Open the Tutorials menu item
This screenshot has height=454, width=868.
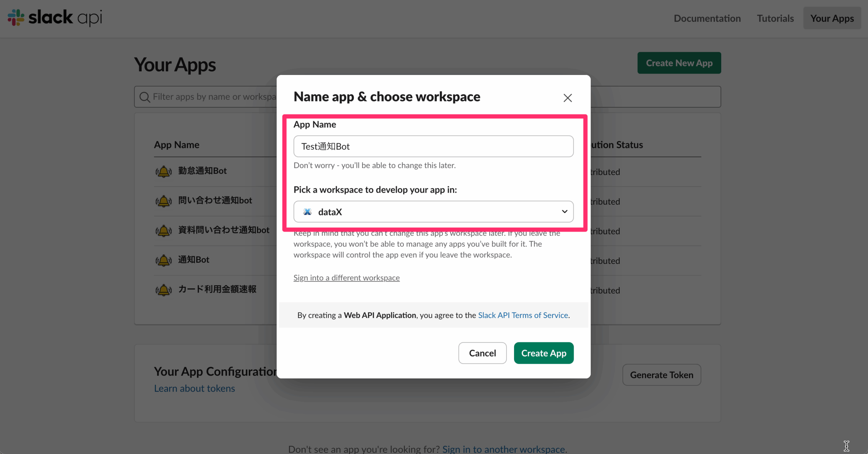click(775, 18)
